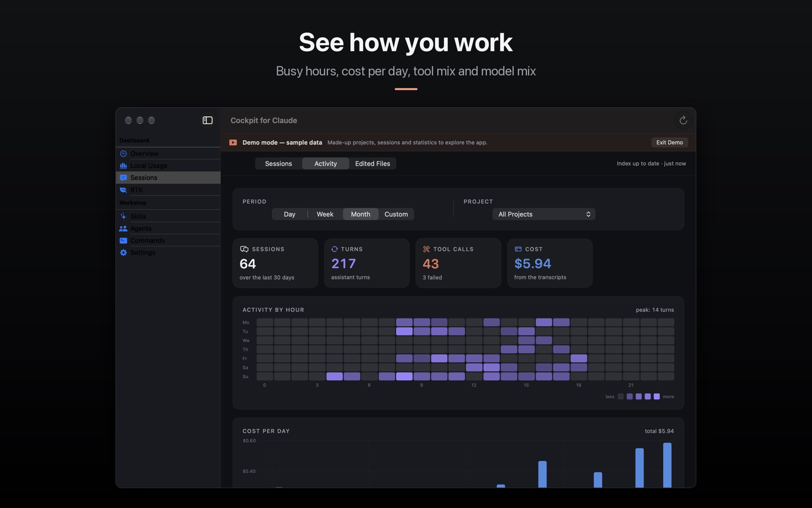The image size is (812, 508).
Task: Click the Local Usage bar chart icon
Action: point(123,166)
